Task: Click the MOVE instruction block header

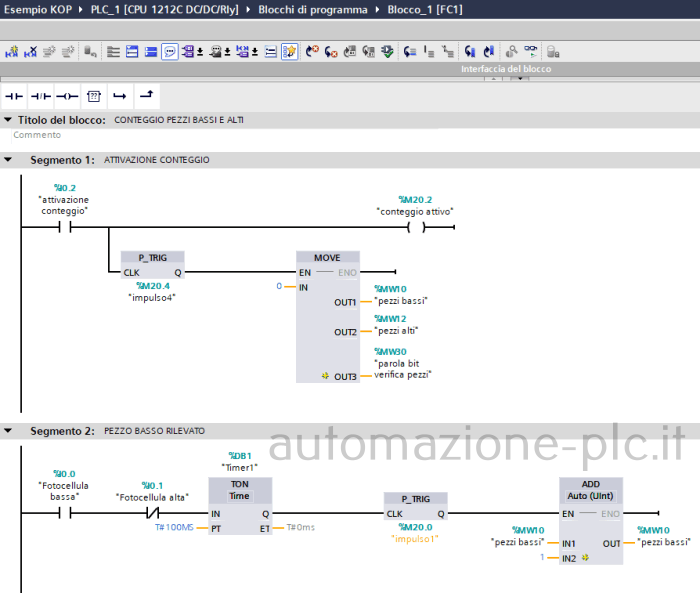Action: (x=327, y=257)
